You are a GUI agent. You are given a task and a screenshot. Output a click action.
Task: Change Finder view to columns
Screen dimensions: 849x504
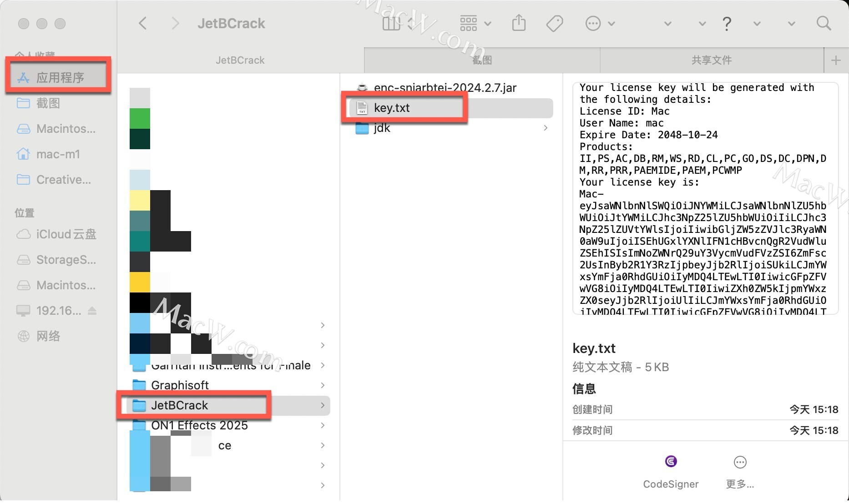[391, 23]
